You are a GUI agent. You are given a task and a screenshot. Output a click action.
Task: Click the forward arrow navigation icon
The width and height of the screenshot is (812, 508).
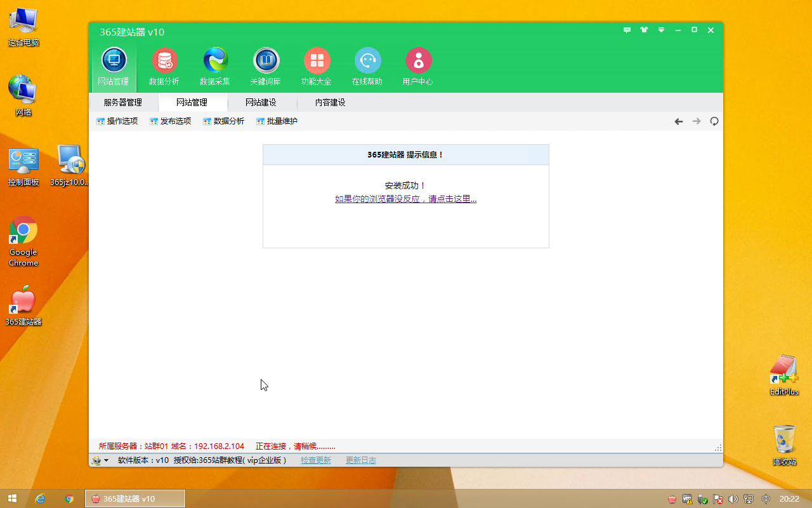click(x=697, y=121)
